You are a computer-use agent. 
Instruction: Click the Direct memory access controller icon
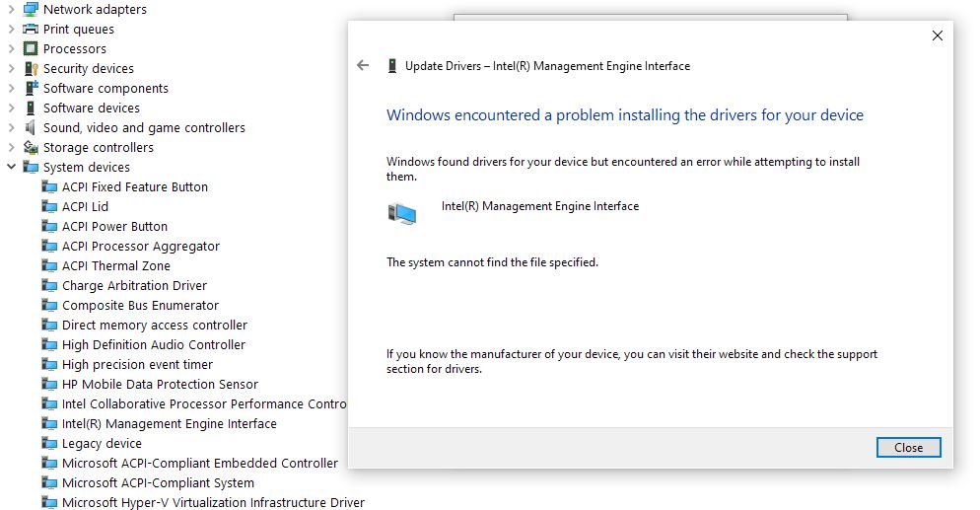pos(49,325)
